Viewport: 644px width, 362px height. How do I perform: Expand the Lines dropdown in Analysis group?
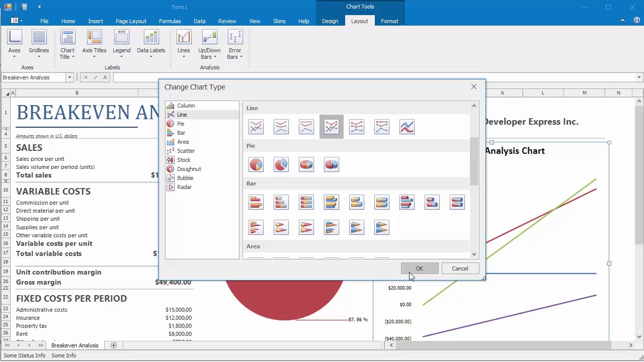(x=184, y=44)
